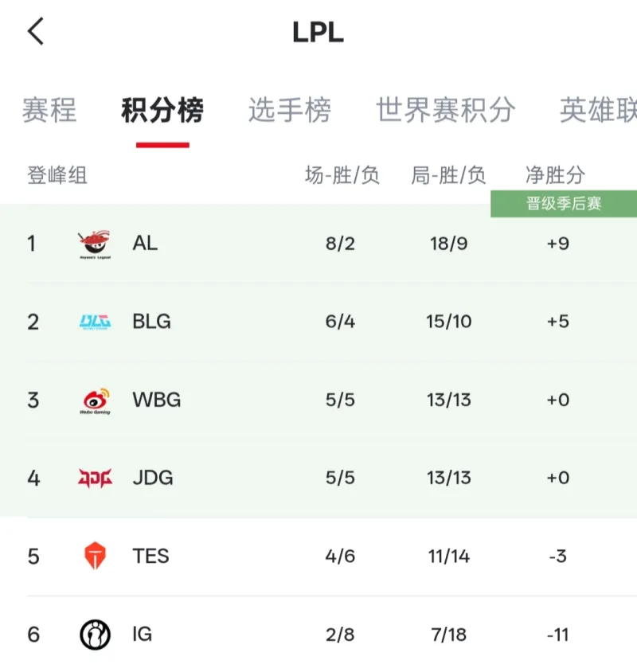The width and height of the screenshot is (637, 672).
Task: Switch to the 赛程 tab
Action: pyautogui.click(x=49, y=111)
